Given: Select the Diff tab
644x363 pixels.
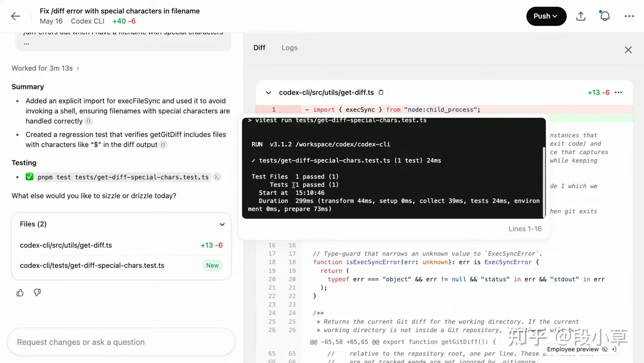Looking at the screenshot, I should pos(259,47).
